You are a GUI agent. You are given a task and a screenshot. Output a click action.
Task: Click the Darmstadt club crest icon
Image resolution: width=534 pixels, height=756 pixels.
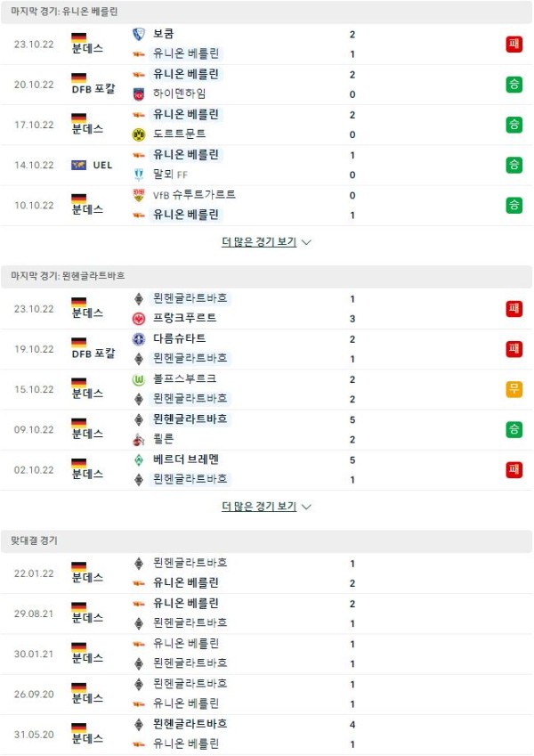click(139, 339)
